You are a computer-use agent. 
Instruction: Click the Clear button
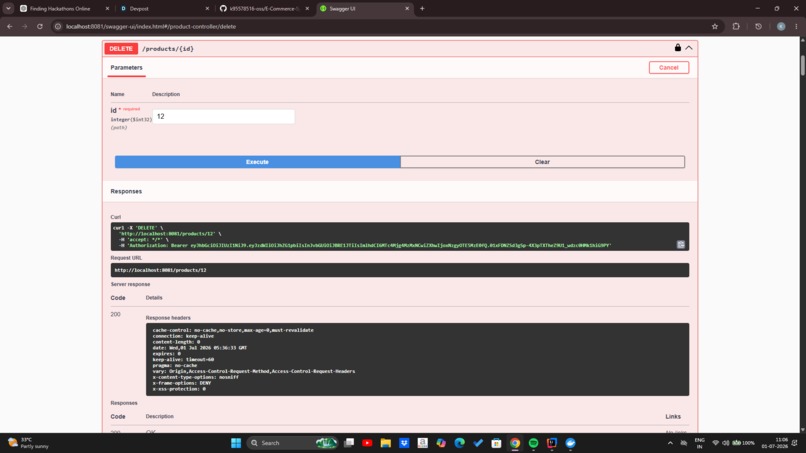tap(542, 162)
